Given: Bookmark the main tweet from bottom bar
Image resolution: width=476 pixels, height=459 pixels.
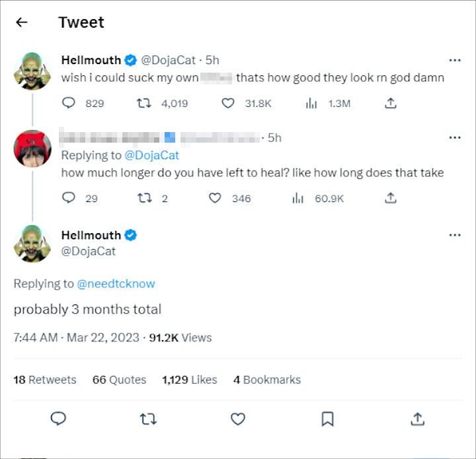Looking at the screenshot, I should click(327, 419).
